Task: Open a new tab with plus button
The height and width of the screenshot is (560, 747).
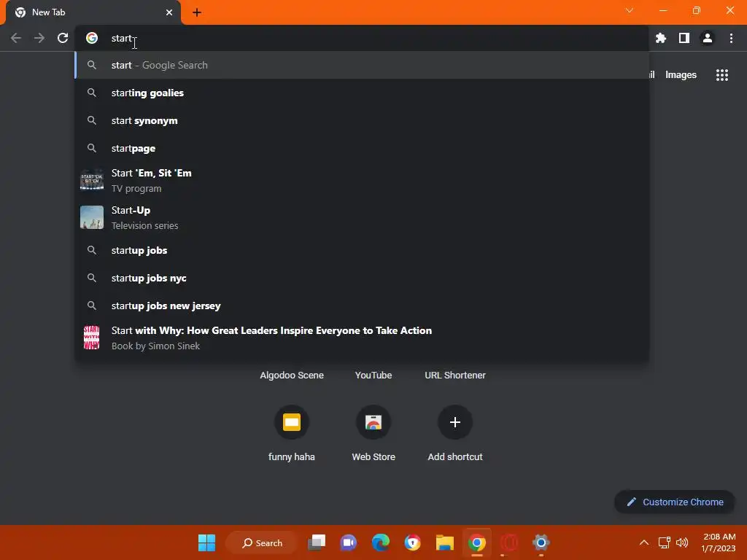Action: 197,12
